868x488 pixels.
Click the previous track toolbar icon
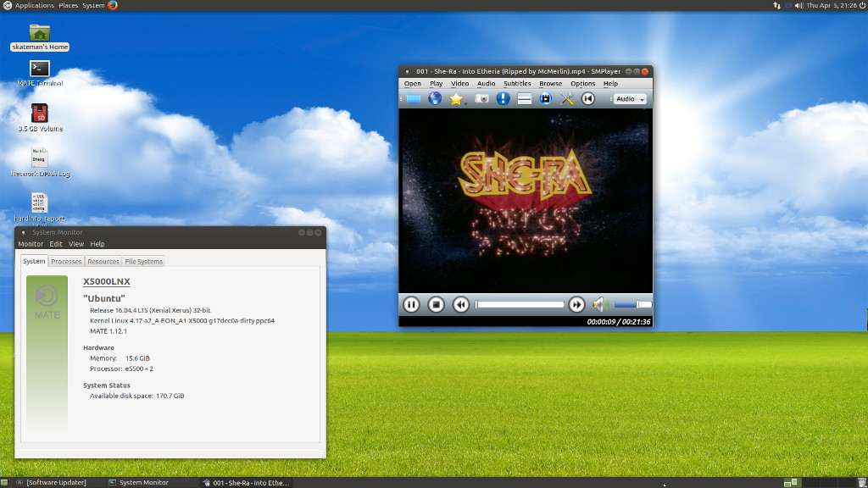coord(588,98)
